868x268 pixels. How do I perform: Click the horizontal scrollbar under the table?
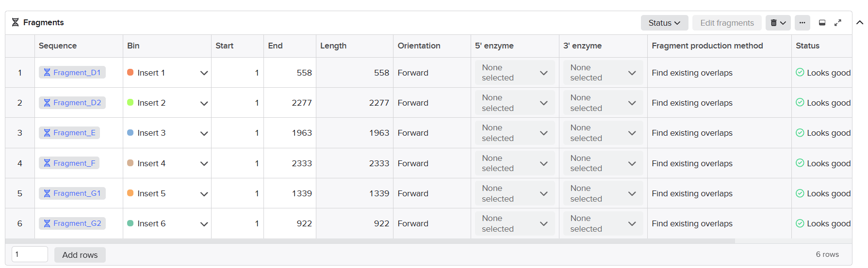pos(370,241)
